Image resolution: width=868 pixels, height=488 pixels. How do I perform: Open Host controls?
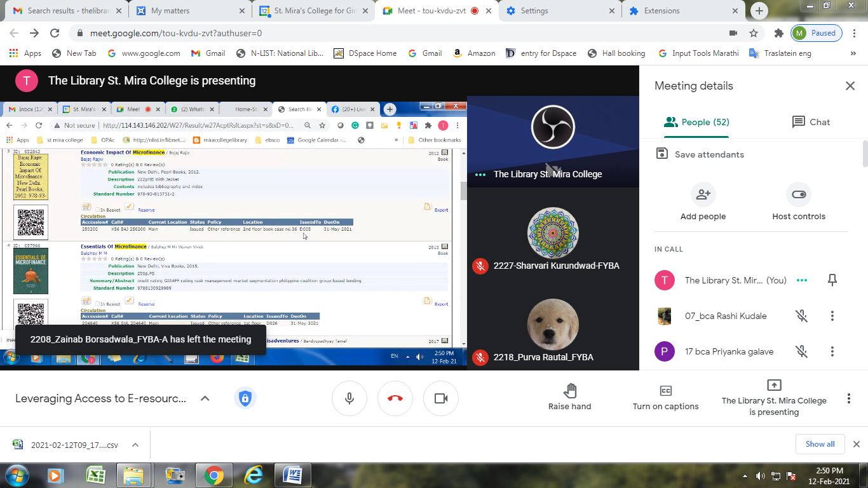coord(798,194)
